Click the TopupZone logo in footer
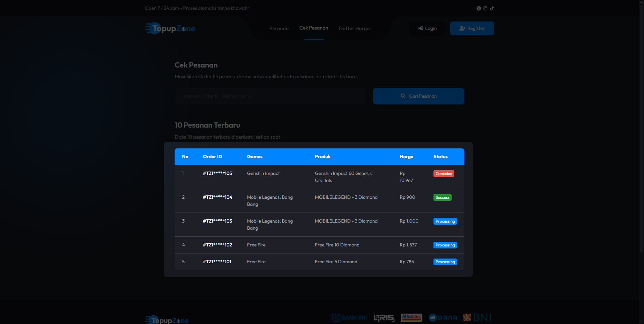The image size is (644, 324). [167, 320]
